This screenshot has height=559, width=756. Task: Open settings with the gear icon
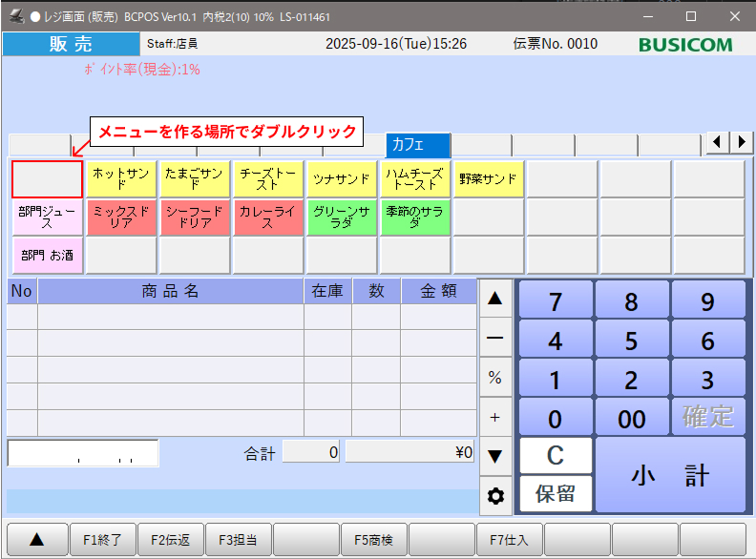(x=494, y=496)
